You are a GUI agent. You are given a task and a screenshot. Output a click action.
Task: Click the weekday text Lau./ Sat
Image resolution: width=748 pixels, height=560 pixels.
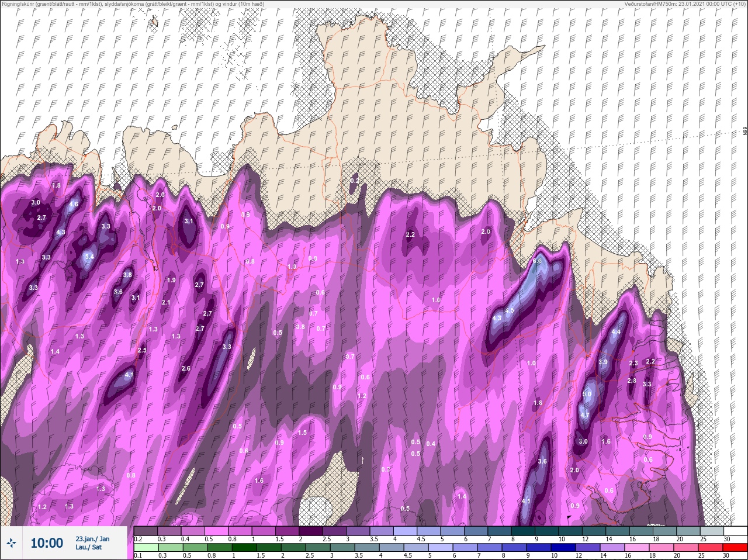tap(88, 547)
